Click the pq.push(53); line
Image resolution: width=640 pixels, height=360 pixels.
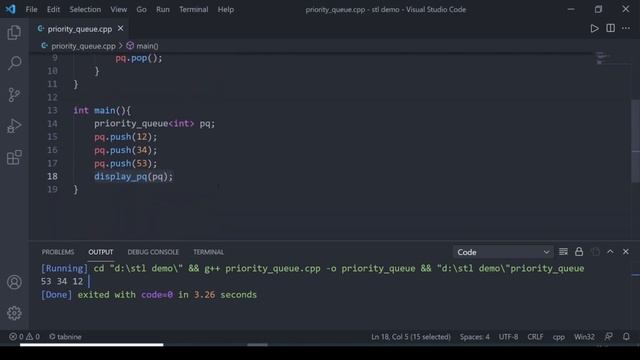(x=125, y=163)
